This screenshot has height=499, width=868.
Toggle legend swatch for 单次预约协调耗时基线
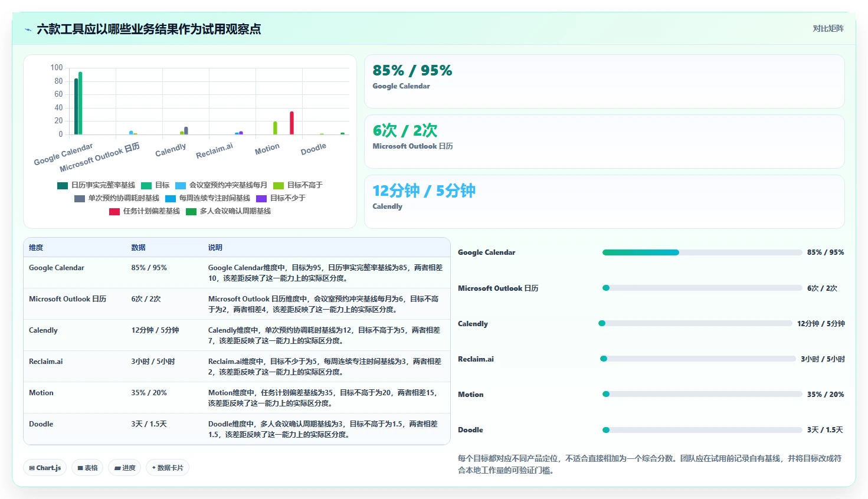pos(80,198)
